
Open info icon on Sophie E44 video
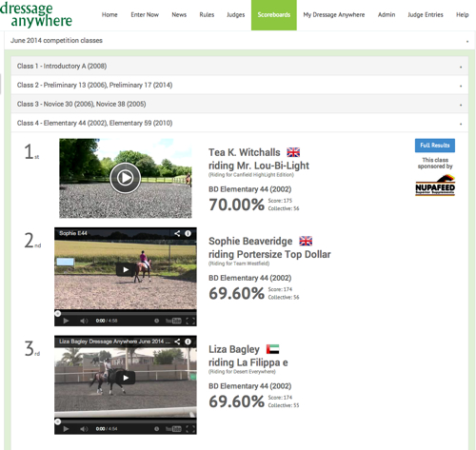point(188,233)
